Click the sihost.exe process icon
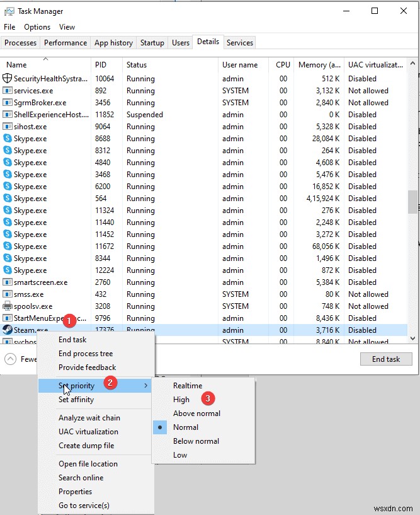 (7, 127)
